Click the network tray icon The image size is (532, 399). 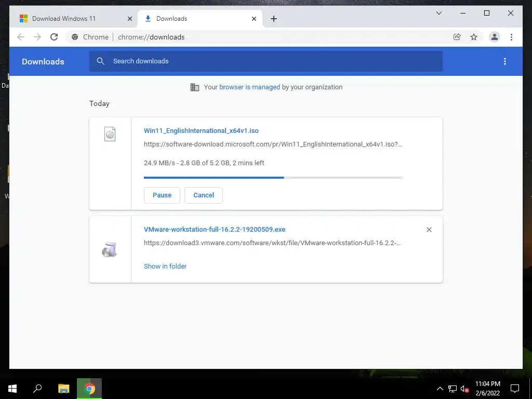pyautogui.click(x=453, y=389)
